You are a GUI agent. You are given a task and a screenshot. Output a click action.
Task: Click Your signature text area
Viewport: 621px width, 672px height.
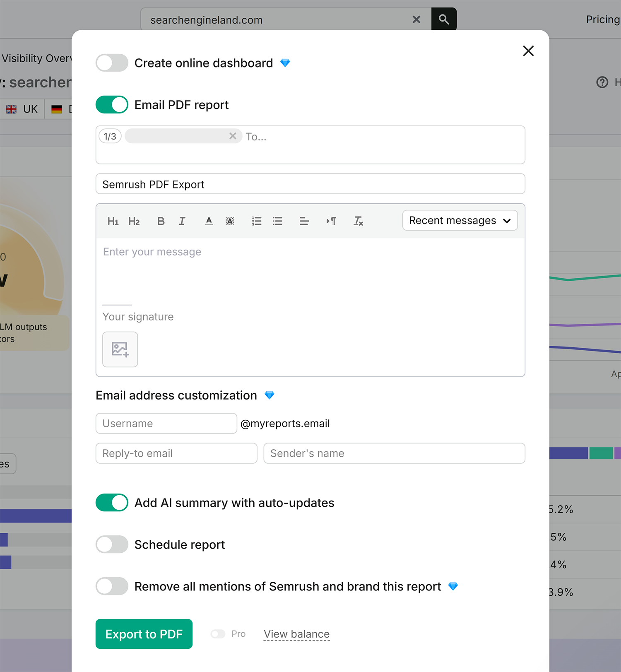(x=138, y=317)
